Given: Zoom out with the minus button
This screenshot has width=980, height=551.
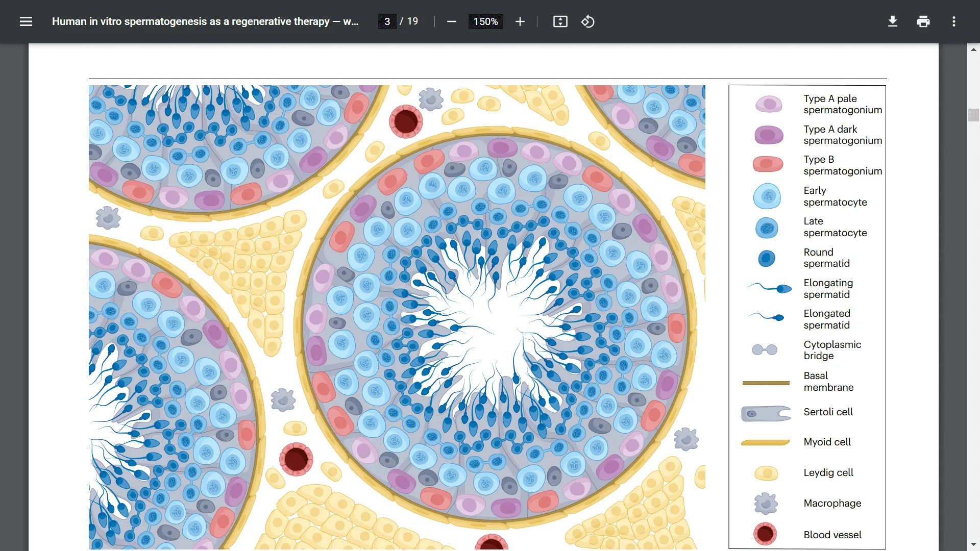Looking at the screenshot, I should click(451, 21).
